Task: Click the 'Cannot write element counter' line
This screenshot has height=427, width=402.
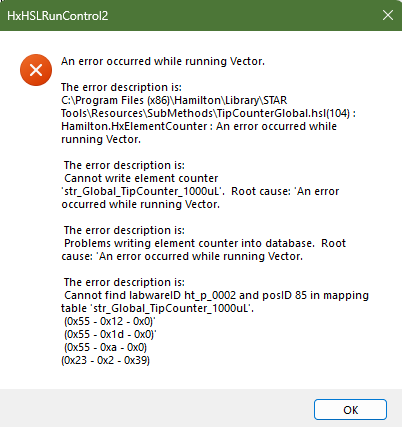Action: point(141,178)
